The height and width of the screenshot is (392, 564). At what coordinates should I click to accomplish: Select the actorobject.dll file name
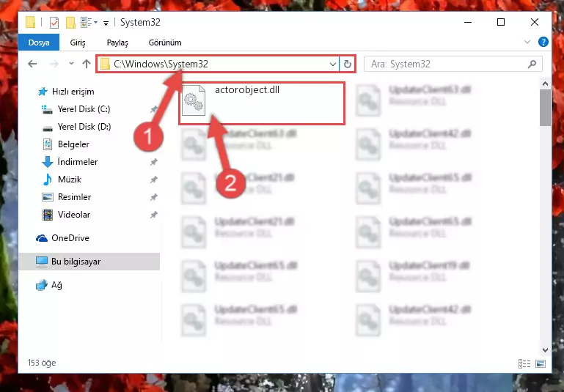tap(247, 90)
